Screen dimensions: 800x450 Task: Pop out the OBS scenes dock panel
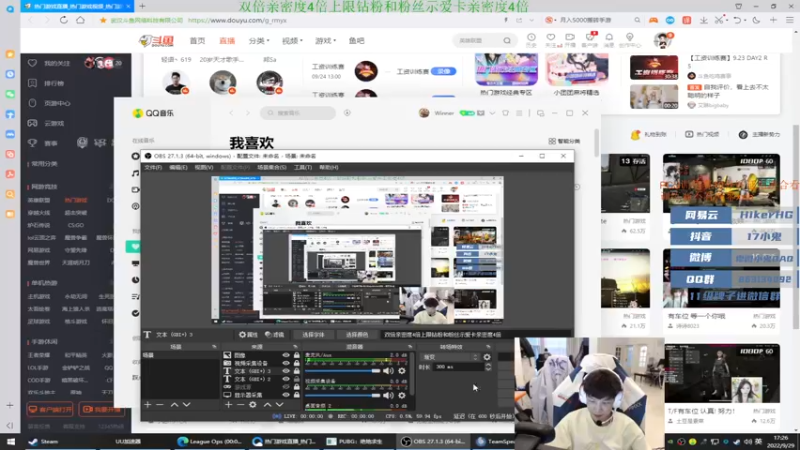pos(214,347)
